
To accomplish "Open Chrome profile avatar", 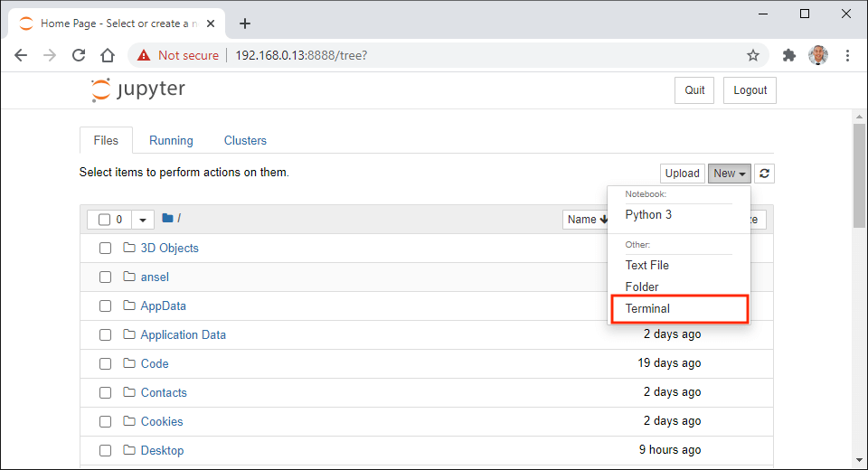I will point(818,55).
